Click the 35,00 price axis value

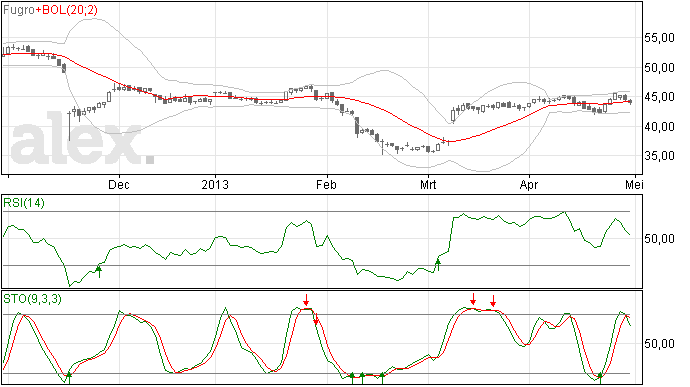pos(659,156)
